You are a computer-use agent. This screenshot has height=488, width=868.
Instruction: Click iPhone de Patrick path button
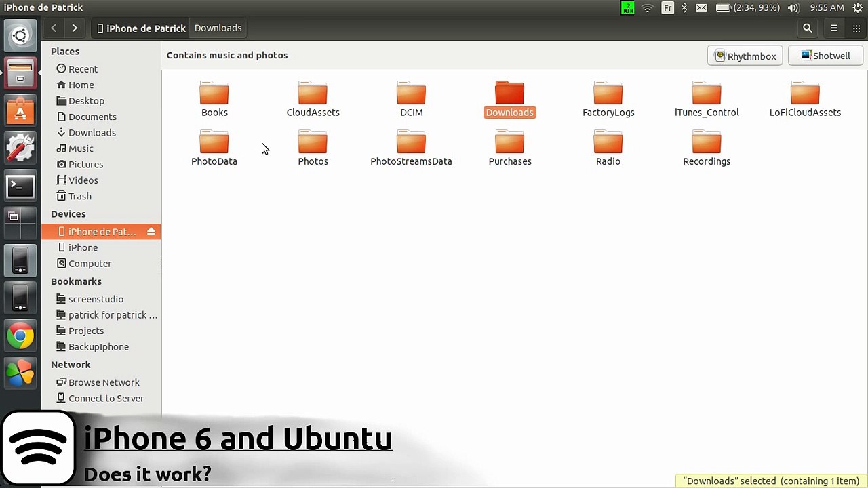click(x=141, y=28)
